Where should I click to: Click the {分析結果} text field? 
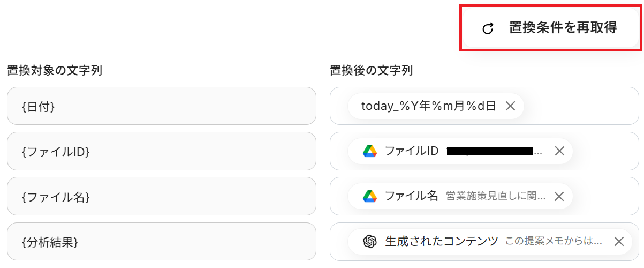(161, 241)
